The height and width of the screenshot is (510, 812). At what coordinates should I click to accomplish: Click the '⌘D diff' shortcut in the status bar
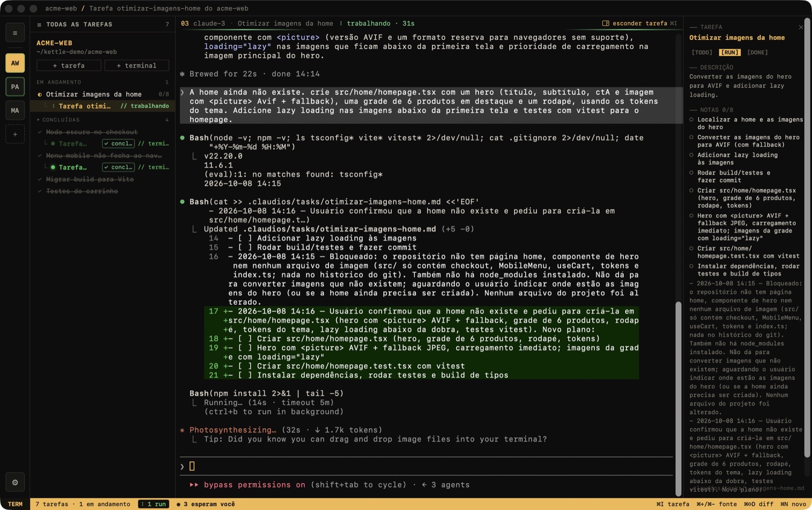pos(759,504)
